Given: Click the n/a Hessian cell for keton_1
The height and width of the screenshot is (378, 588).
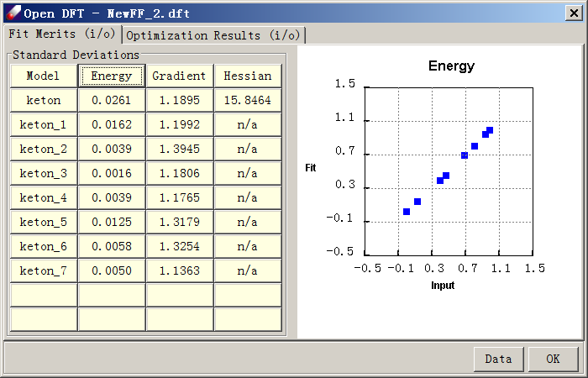Looking at the screenshot, I should click(x=248, y=124).
